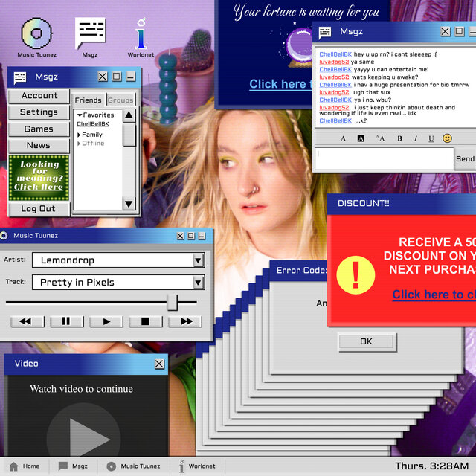The height and width of the screenshot is (476, 476).
Task: Close the Video window
Action: 159,364
